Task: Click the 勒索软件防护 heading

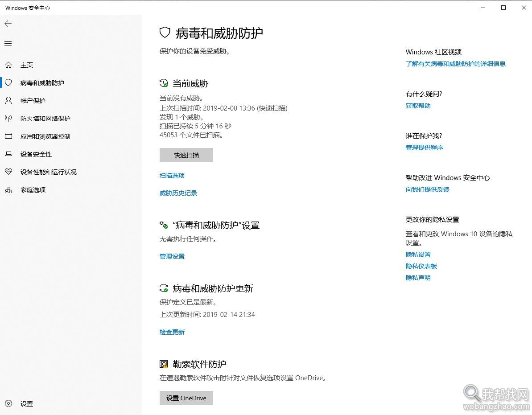Action: [x=199, y=364]
